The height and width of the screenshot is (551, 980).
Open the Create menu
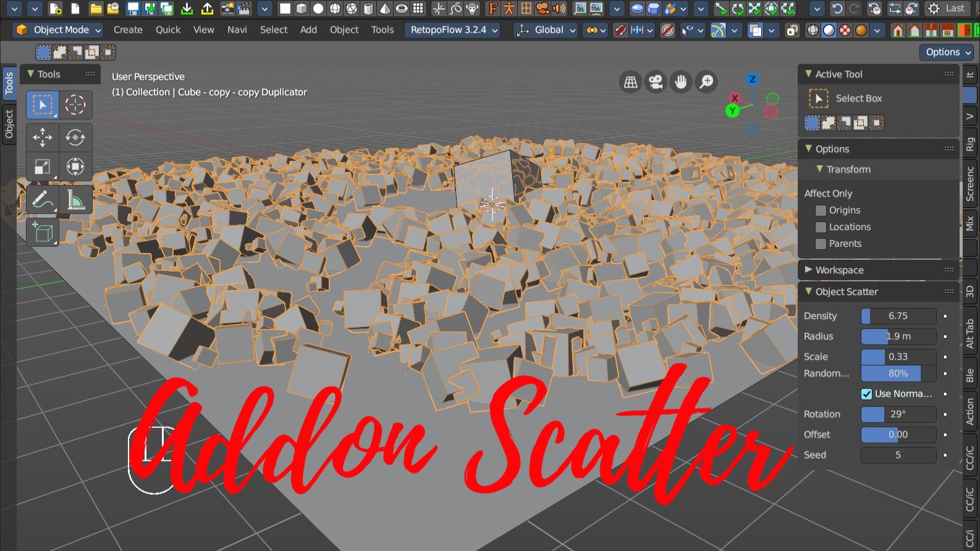click(x=128, y=30)
